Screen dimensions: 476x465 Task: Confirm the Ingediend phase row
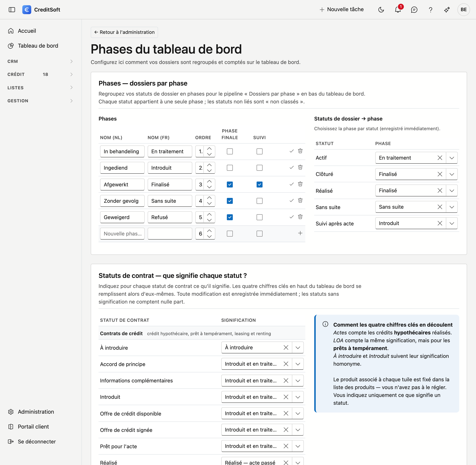click(x=292, y=168)
